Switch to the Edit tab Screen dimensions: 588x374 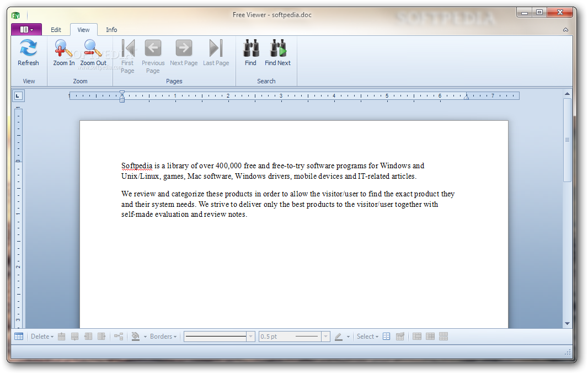tap(56, 30)
